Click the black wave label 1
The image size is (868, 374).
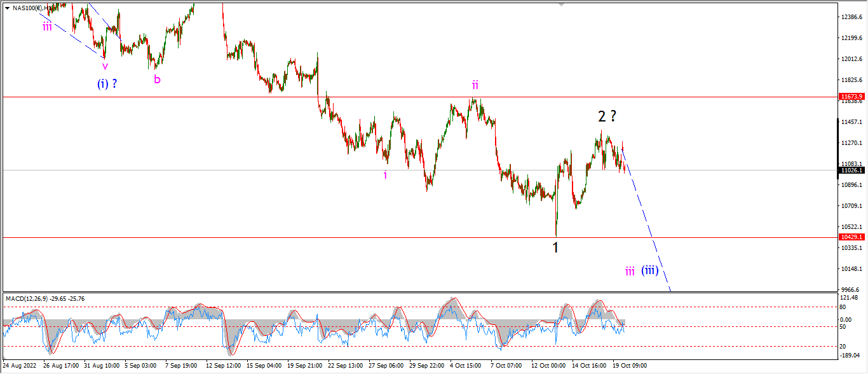(555, 247)
